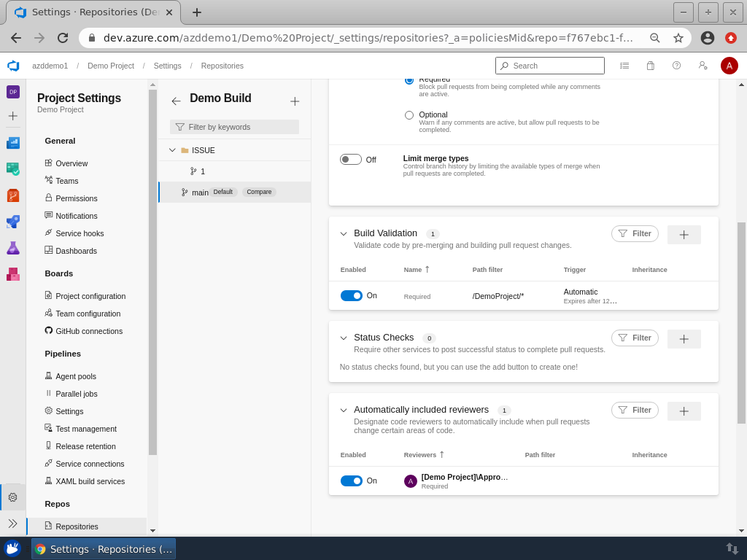Collapse Automatically included reviewers section
Image resolution: width=747 pixels, height=560 pixels.
click(343, 410)
